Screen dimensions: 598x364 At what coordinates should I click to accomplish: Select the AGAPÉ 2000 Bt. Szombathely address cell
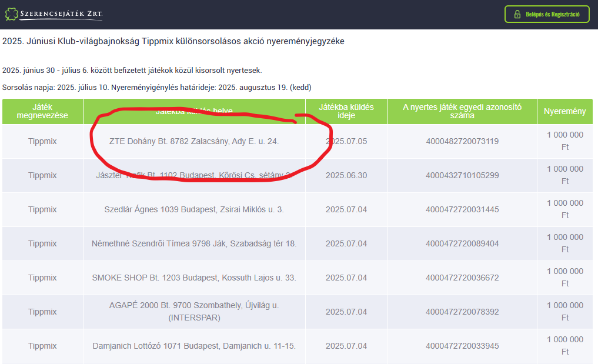click(x=194, y=312)
